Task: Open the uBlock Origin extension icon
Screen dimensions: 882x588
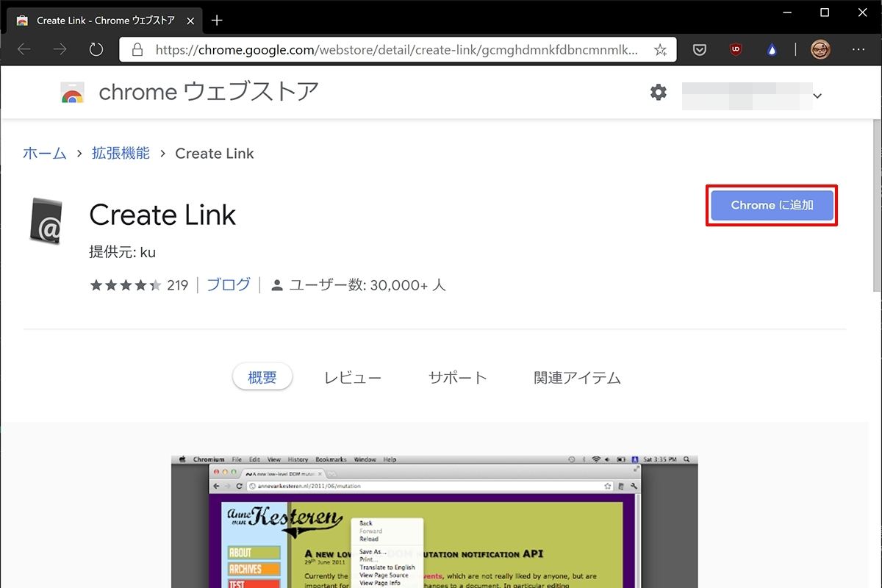Action: pos(736,49)
